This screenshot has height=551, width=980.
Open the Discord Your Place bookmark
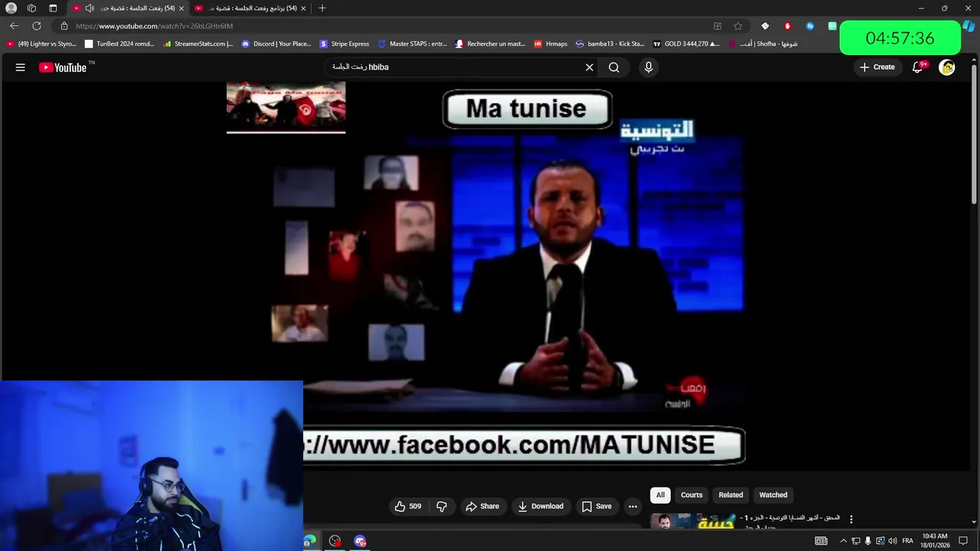(276, 44)
